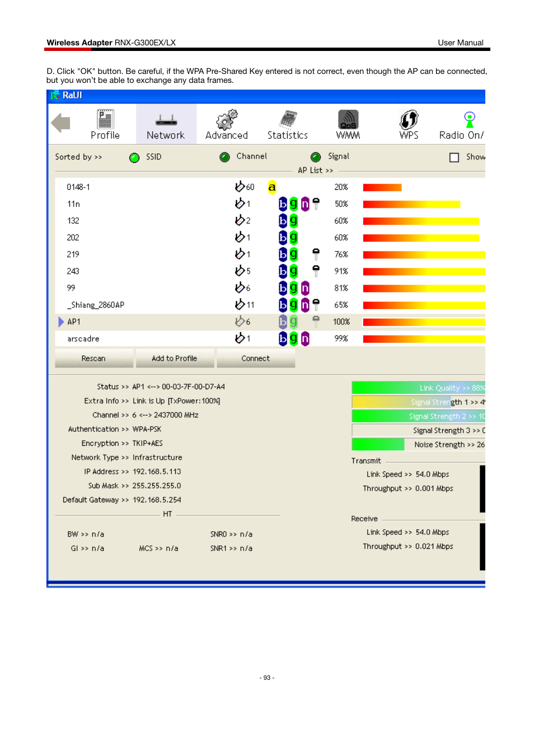534x756 pixels.
Task: Click the signal bar for AP 99
Action: click(x=424, y=288)
